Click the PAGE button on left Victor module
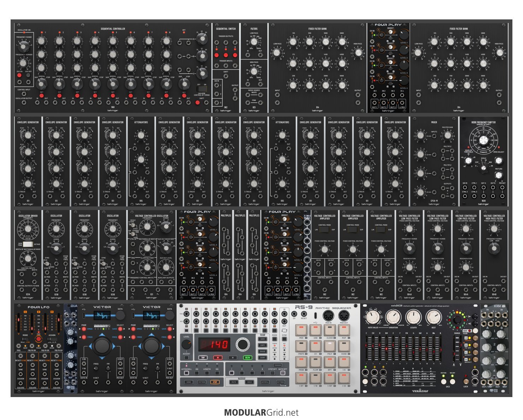Image resolution: width=523 pixels, height=420 pixels. [84, 329]
